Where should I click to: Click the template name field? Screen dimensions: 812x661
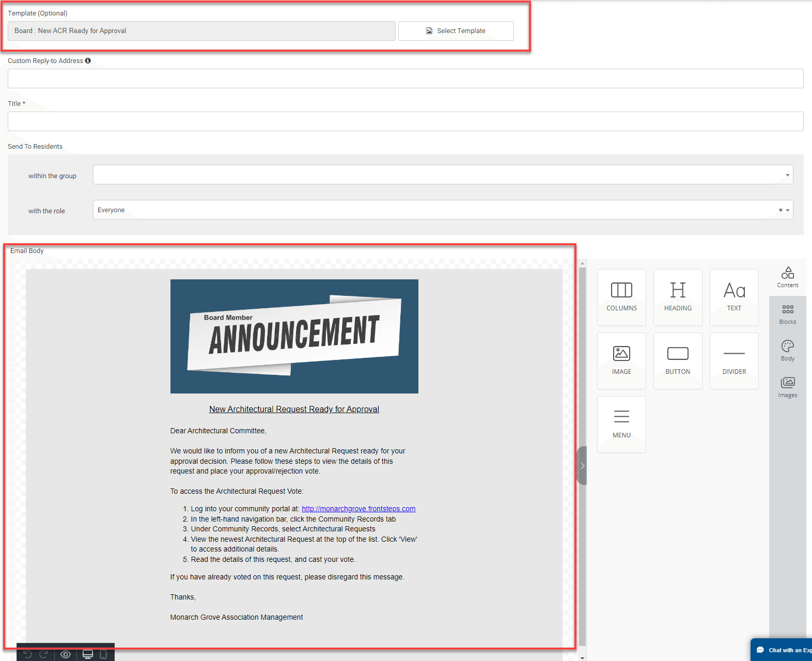(201, 31)
